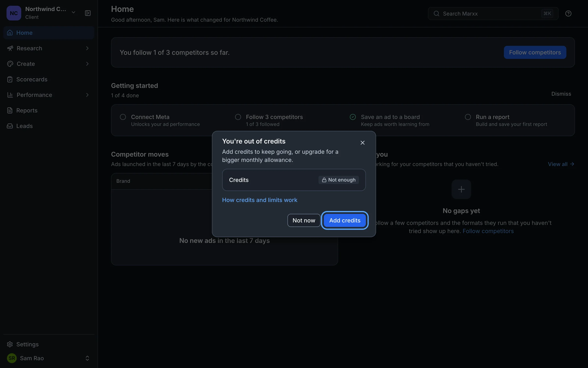
Task: Click the Research telescope icon
Action: [x=10, y=48]
